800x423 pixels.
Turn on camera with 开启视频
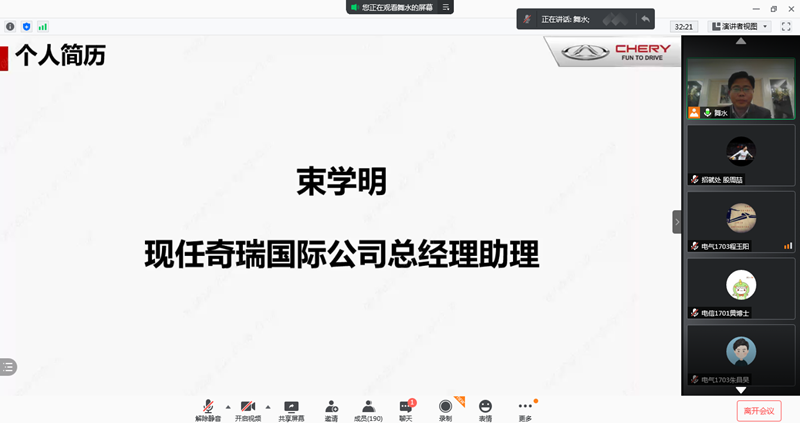point(247,408)
